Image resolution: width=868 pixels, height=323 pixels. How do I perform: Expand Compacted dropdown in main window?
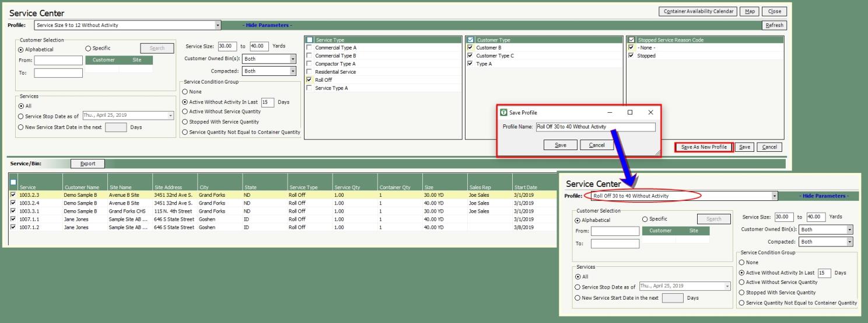(293, 71)
